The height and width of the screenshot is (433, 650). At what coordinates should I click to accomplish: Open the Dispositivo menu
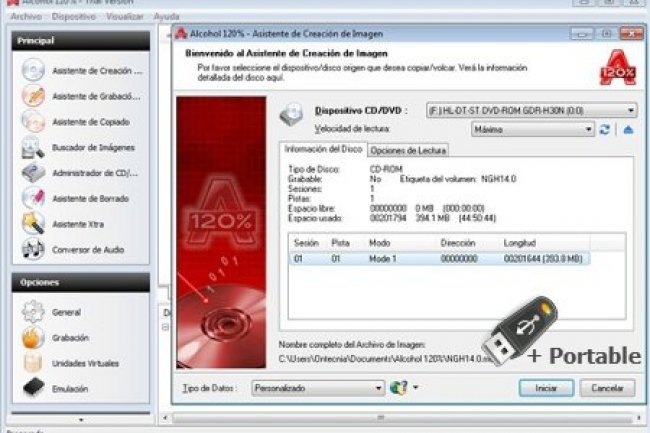74,17
